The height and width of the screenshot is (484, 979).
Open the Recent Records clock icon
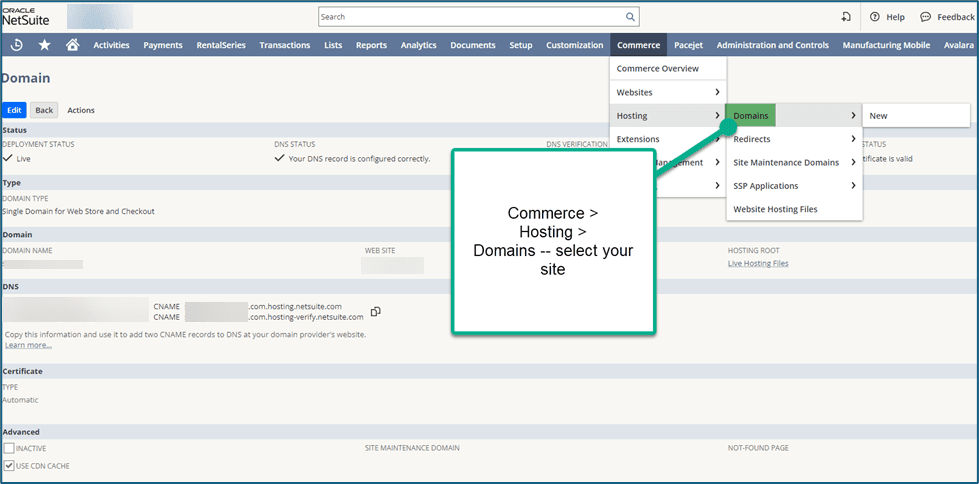tap(17, 45)
